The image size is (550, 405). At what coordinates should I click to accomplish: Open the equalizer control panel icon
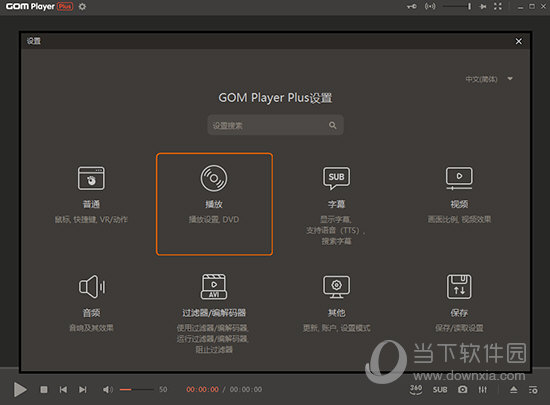pos(483,390)
